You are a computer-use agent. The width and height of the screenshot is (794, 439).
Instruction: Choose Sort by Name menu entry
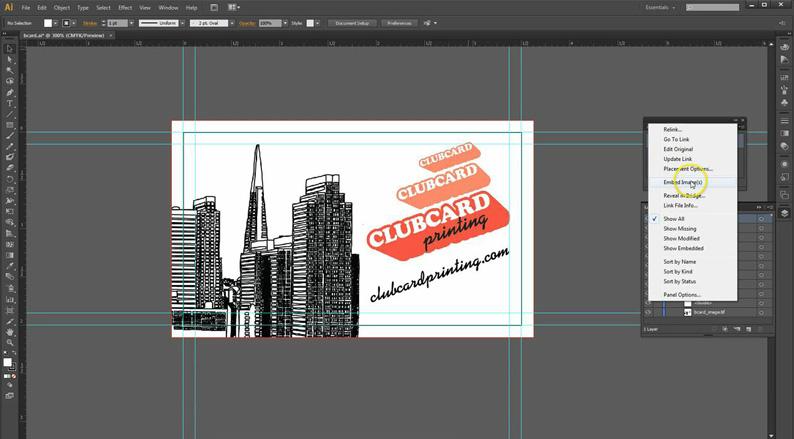(680, 262)
